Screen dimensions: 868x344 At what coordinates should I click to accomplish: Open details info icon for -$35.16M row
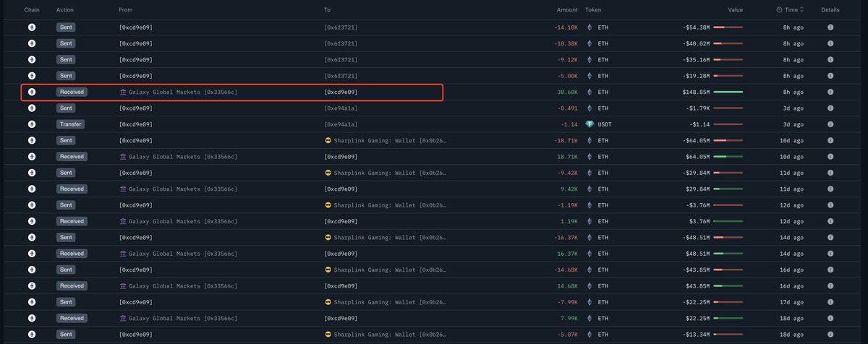click(830, 59)
